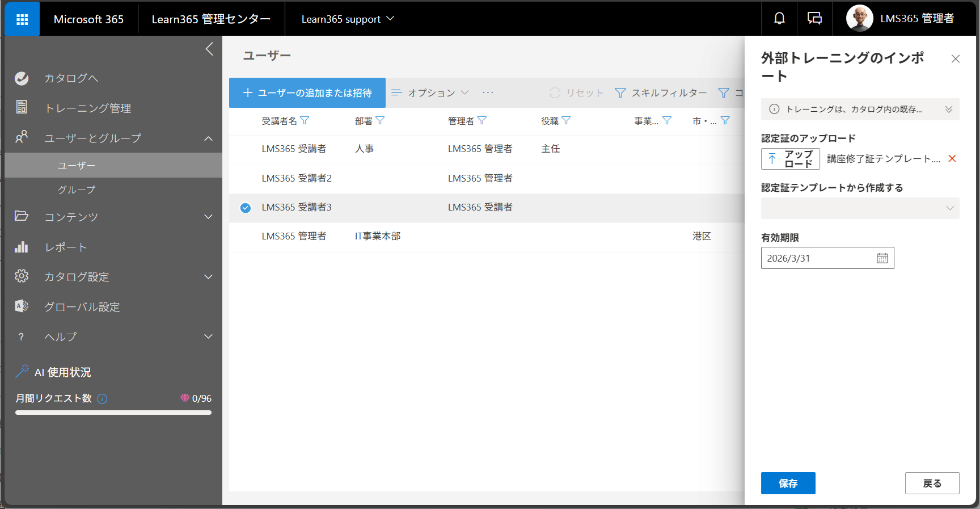This screenshot has width=980, height=509.
Task: Close the 外部トレーニングのインポート panel
Action: pos(956,58)
